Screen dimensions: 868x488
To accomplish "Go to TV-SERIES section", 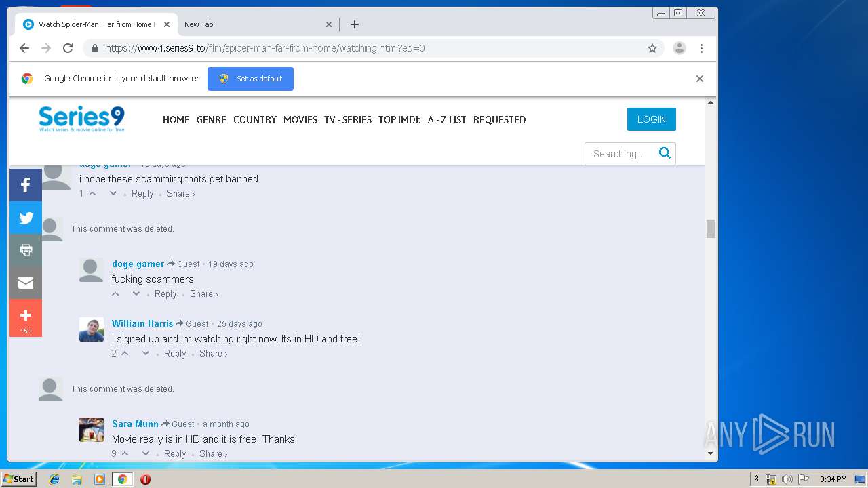I will tap(348, 119).
